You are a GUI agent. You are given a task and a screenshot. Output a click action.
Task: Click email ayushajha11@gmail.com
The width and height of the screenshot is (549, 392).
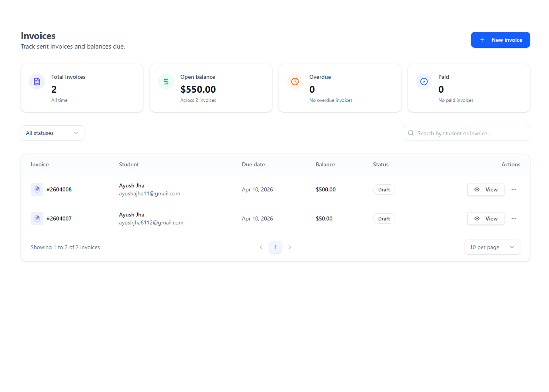pyautogui.click(x=150, y=193)
